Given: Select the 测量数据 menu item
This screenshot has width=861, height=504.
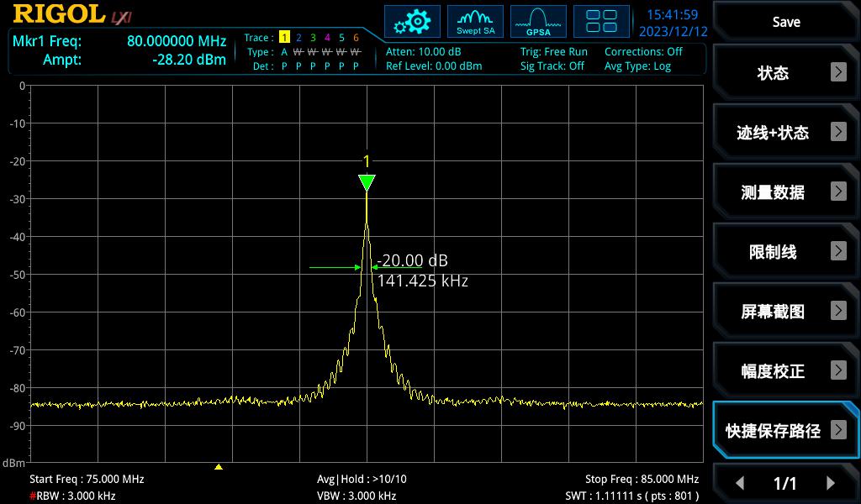Looking at the screenshot, I should [773, 192].
